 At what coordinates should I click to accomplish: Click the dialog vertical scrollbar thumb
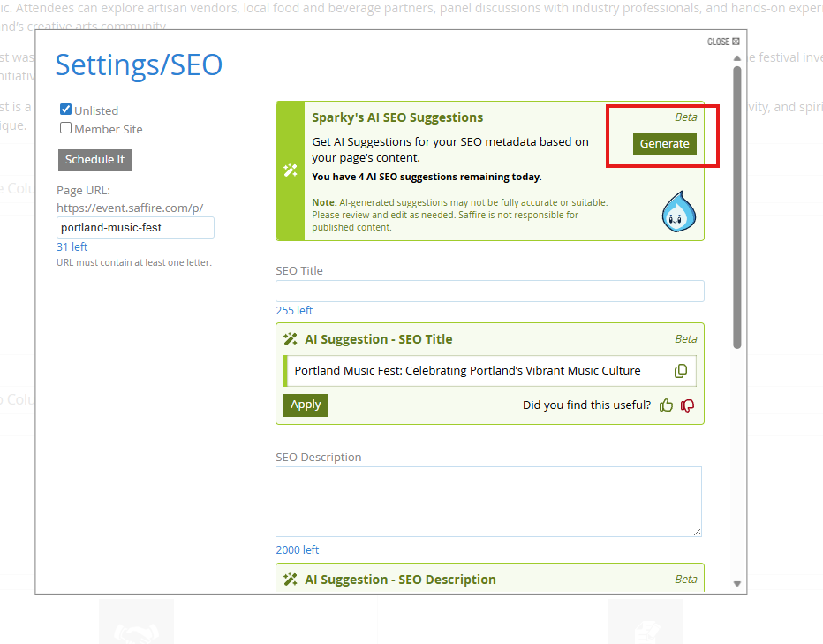point(737,208)
